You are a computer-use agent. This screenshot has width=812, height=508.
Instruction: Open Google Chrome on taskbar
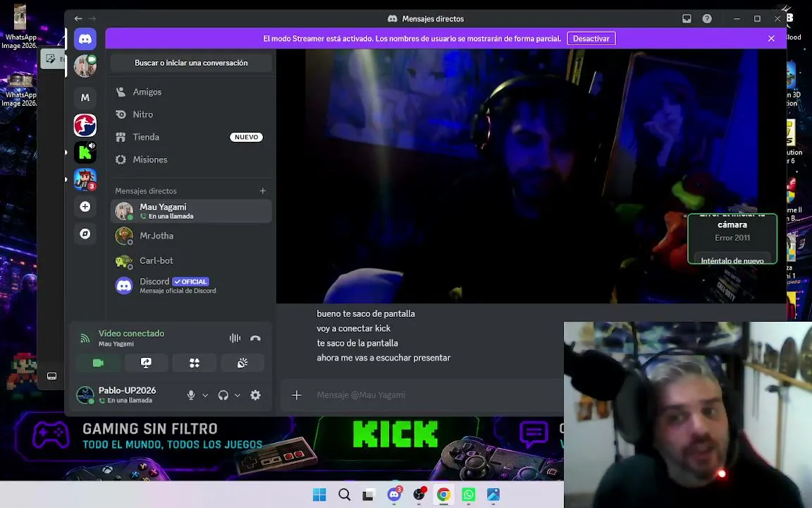click(x=443, y=495)
